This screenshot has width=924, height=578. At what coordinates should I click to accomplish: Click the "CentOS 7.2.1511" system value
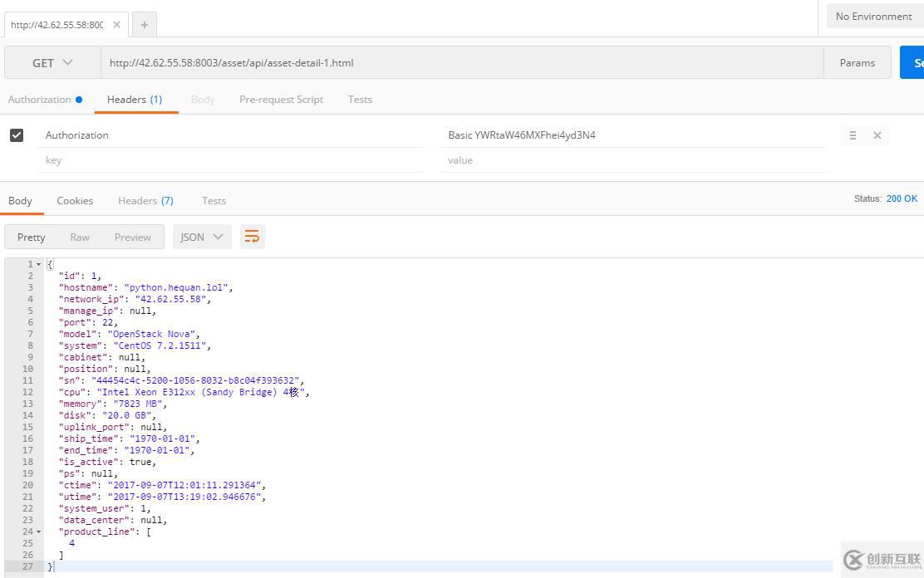[159, 345]
